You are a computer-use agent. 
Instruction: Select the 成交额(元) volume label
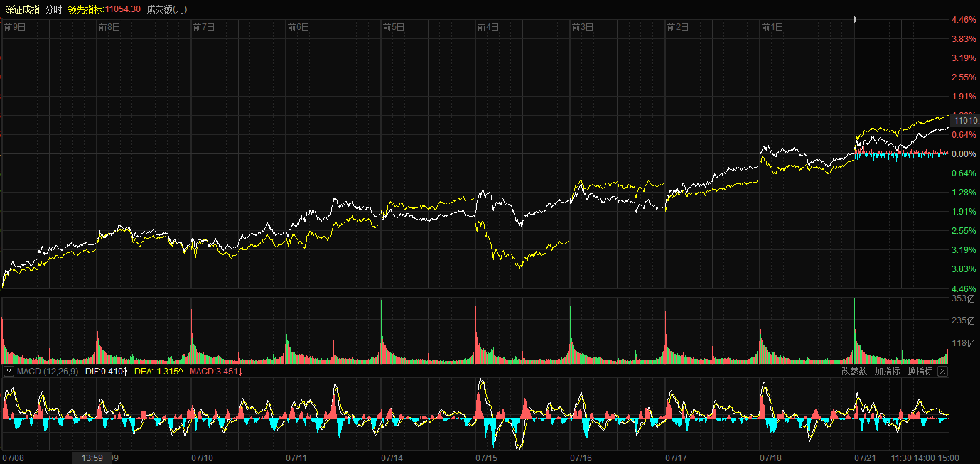[x=167, y=9]
